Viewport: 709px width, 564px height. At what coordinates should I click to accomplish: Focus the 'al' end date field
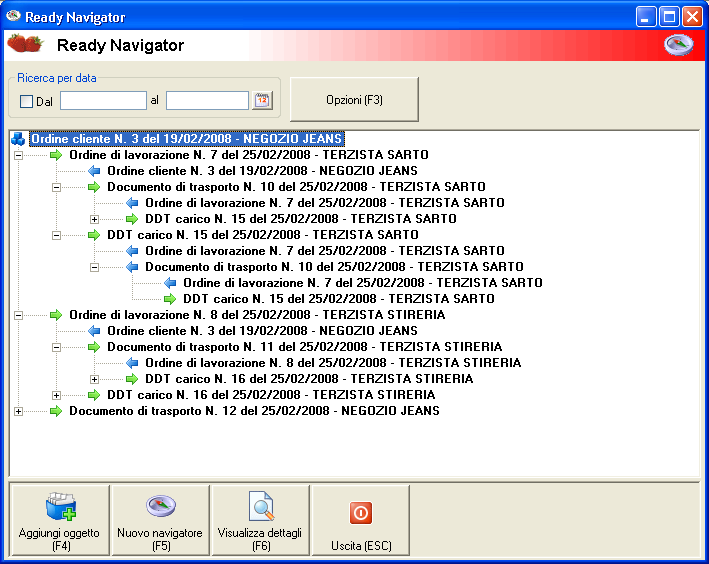(x=207, y=100)
